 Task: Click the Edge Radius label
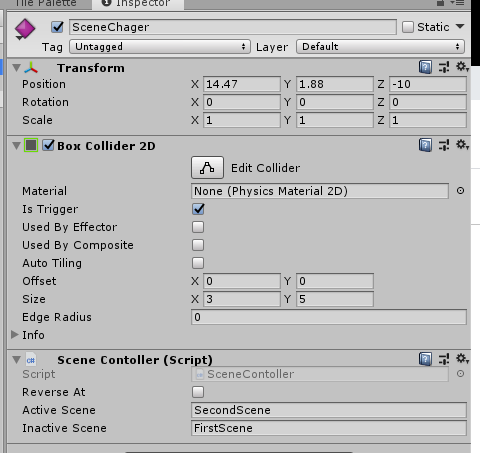[57, 317]
